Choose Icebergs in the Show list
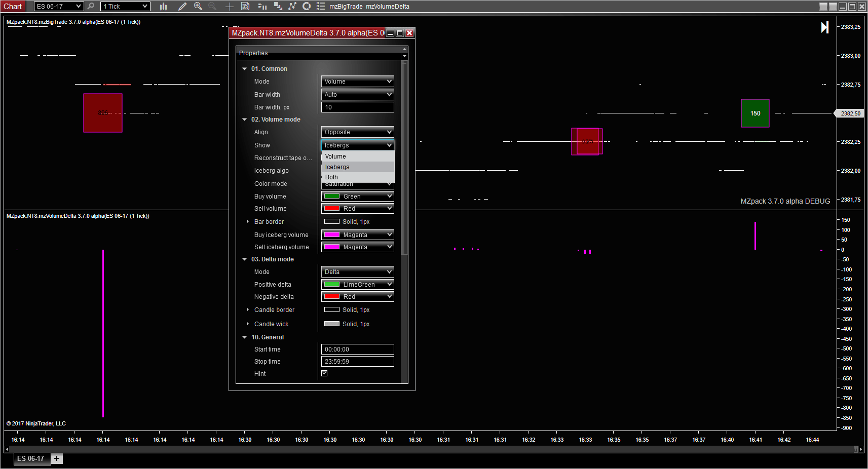 point(358,167)
